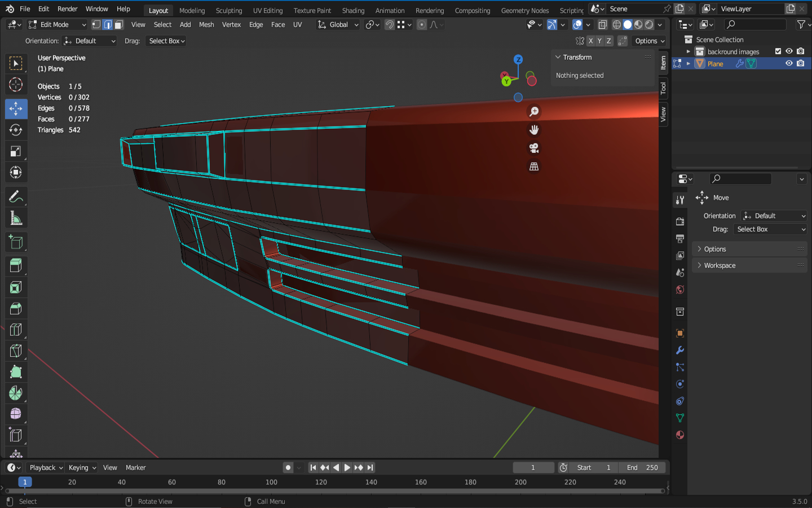Expand the Workspace panel
This screenshot has width=812, height=508.
point(749,265)
